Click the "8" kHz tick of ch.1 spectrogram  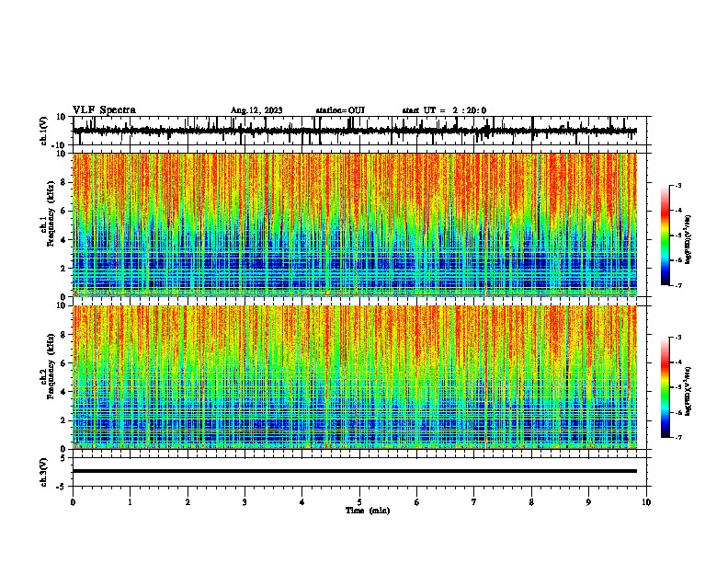coord(63,182)
